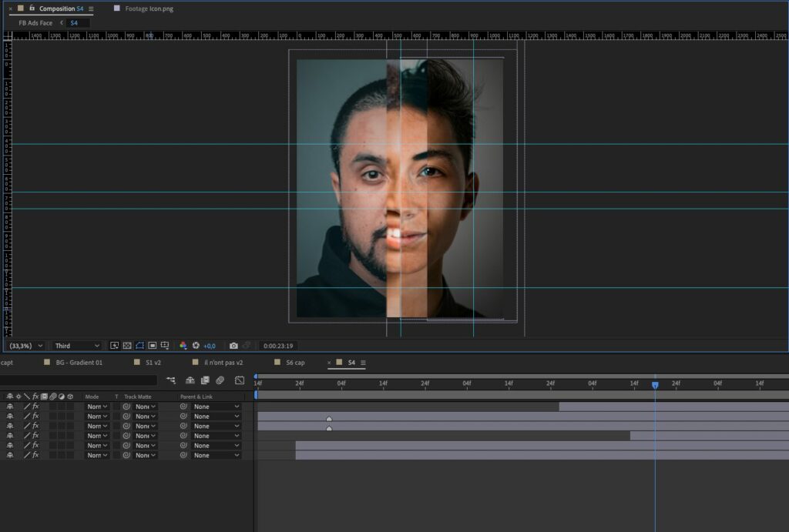Screen dimensions: 789x532
Task: Enable Motion Blur for the composition
Action: pyautogui.click(x=220, y=380)
